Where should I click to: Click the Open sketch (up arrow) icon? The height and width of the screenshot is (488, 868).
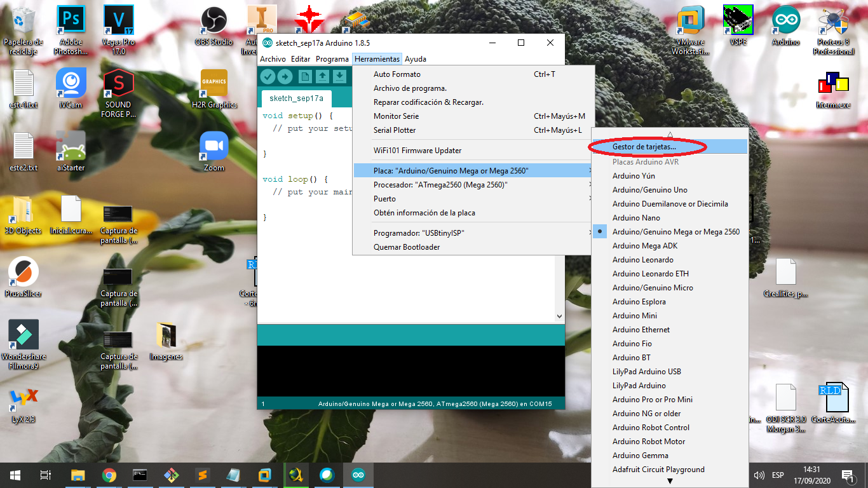(x=323, y=77)
